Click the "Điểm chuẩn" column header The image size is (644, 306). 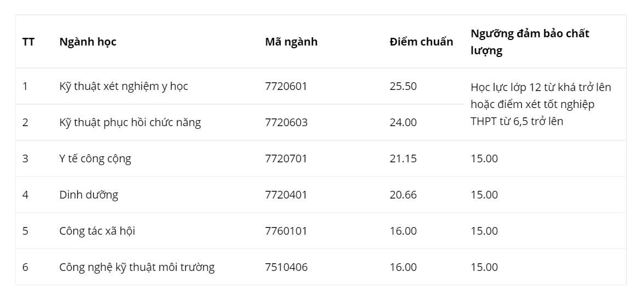(x=421, y=42)
